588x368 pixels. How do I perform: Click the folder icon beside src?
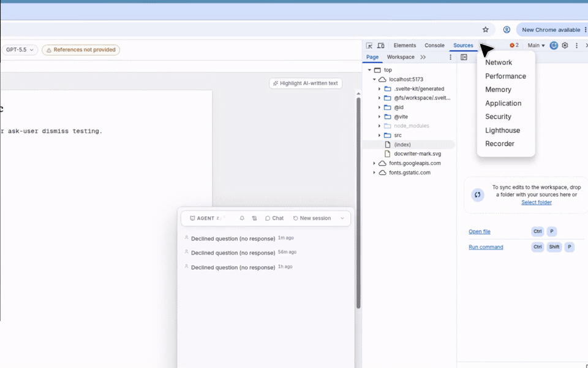(x=388, y=135)
